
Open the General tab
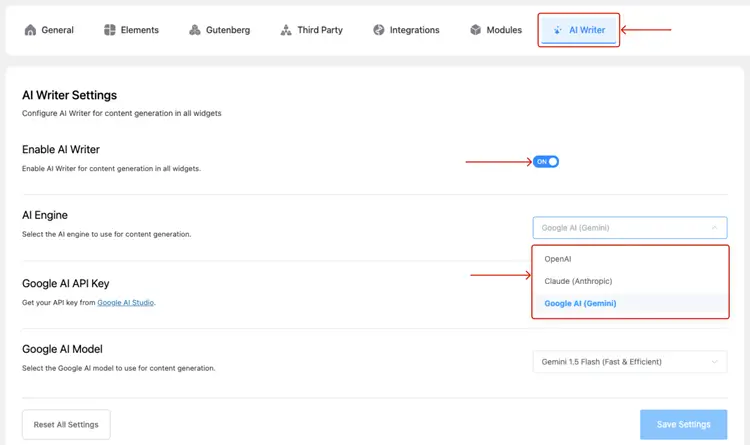(x=49, y=30)
